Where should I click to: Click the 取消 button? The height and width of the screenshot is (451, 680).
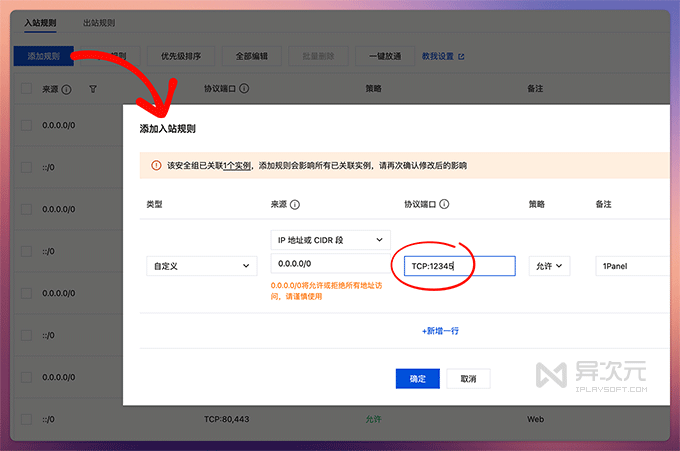coord(468,379)
